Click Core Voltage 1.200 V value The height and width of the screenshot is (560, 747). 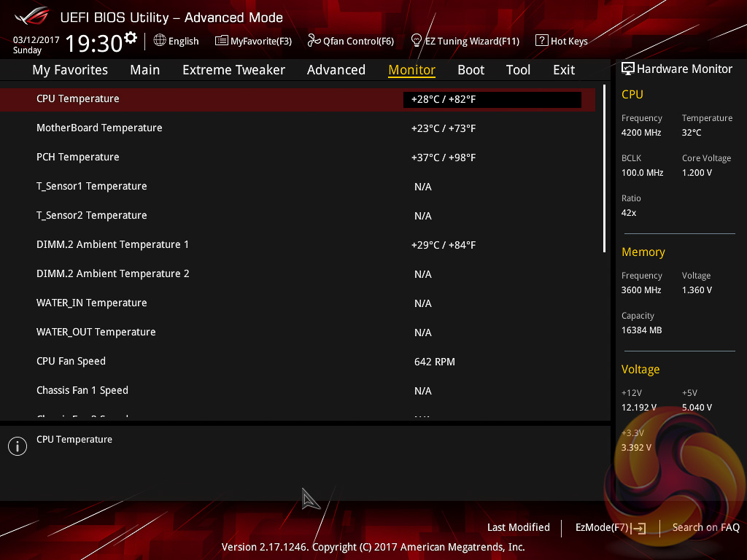697,173
